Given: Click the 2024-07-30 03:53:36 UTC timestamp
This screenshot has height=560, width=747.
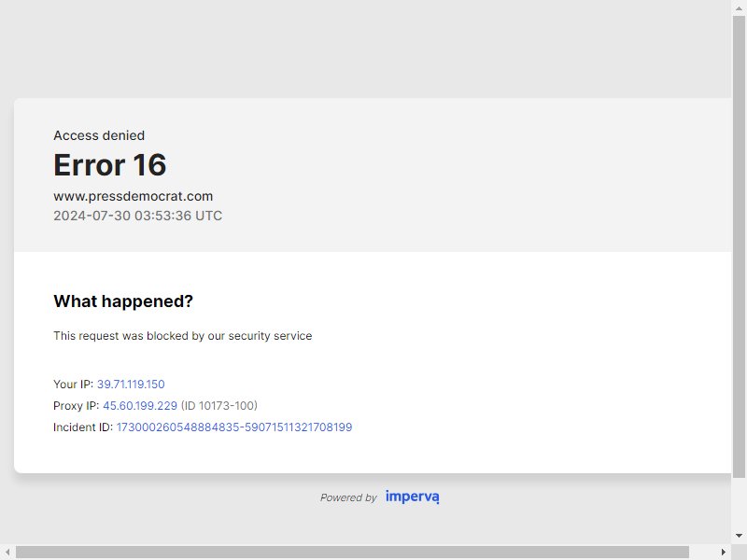Looking at the screenshot, I should pyautogui.click(x=137, y=216).
